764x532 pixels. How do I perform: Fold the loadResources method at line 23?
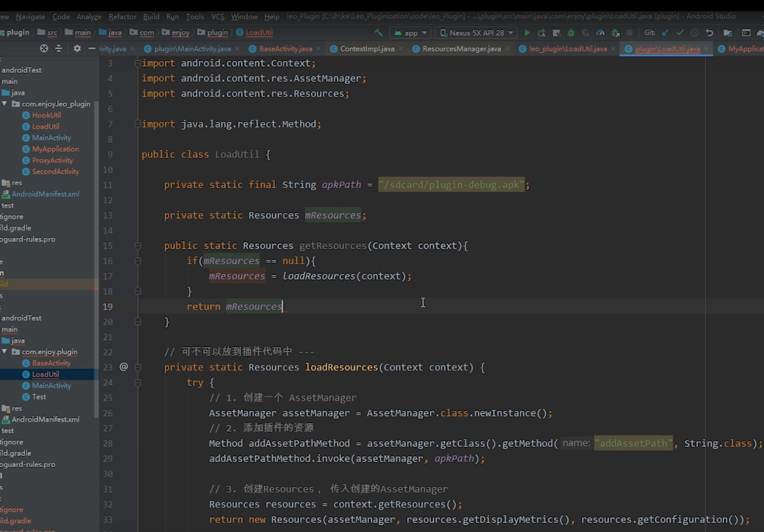click(138, 367)
